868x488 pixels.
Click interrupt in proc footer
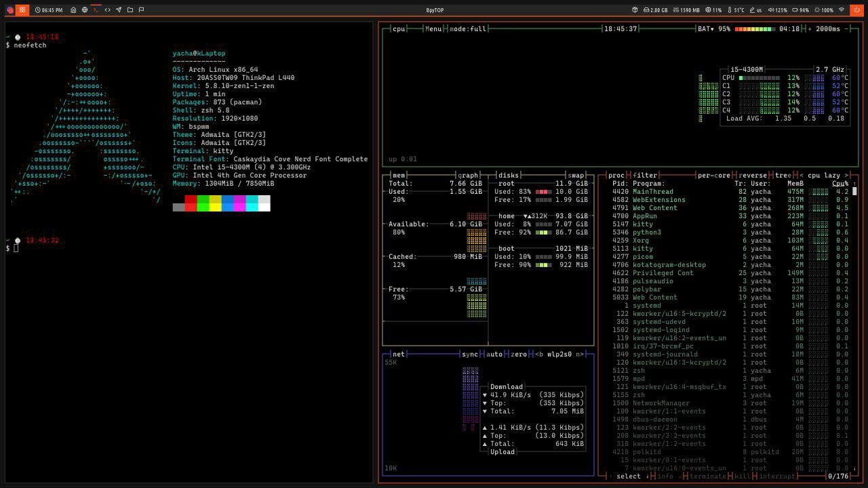(x=777, y=476)
